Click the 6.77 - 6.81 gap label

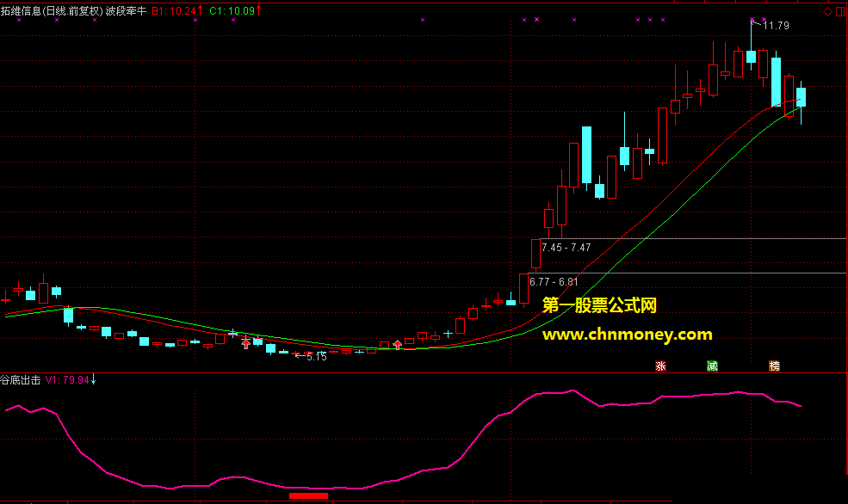coord(554,281)
